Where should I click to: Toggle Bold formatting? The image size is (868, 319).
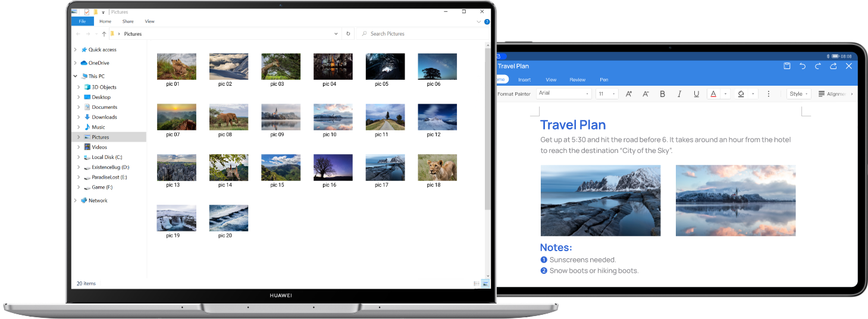pyautogui.click(x=662, y=94)
